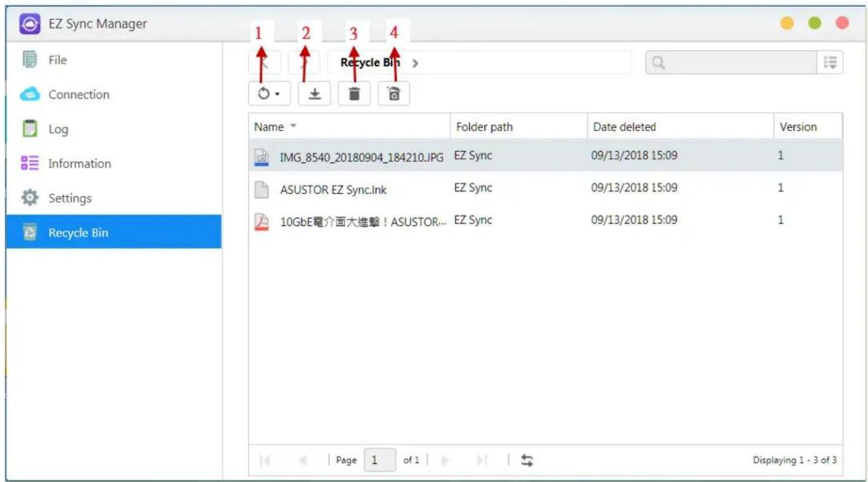The image size is (868, 482).
Task: Click the green maximize window dot
Action: [815, 24]
